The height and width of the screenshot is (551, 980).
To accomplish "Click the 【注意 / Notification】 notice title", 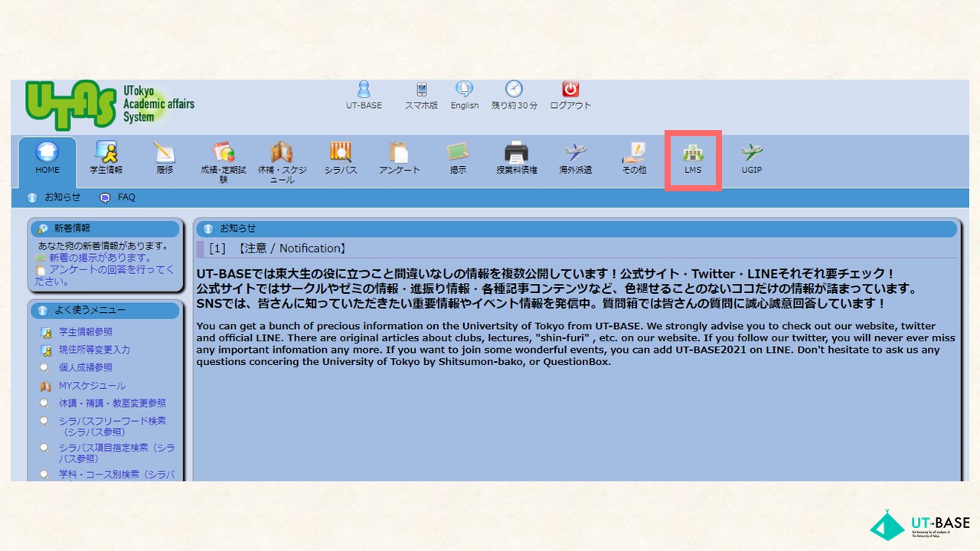I will point(292,249).
